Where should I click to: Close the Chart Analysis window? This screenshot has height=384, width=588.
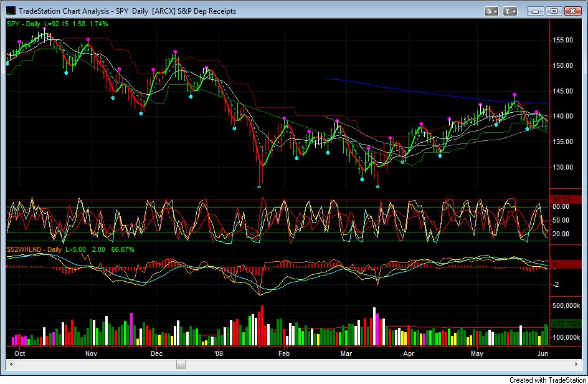(572, 11)
